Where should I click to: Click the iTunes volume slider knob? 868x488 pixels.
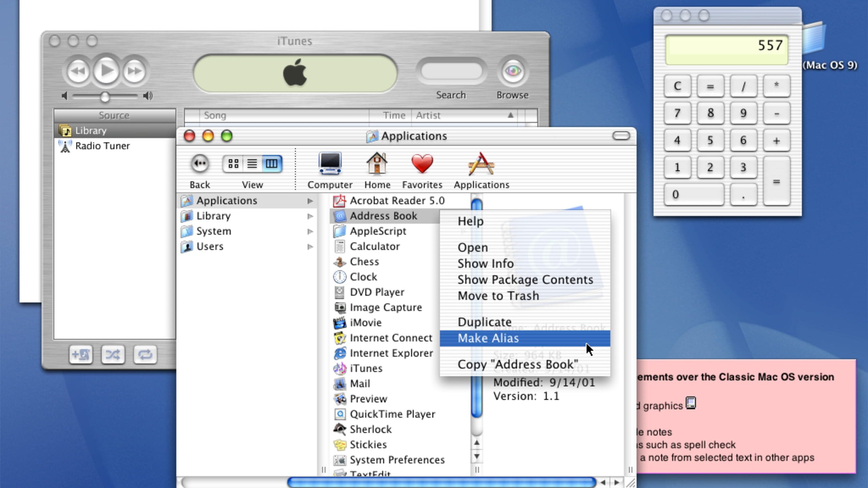pyautogui.click(x=105, y=97)
